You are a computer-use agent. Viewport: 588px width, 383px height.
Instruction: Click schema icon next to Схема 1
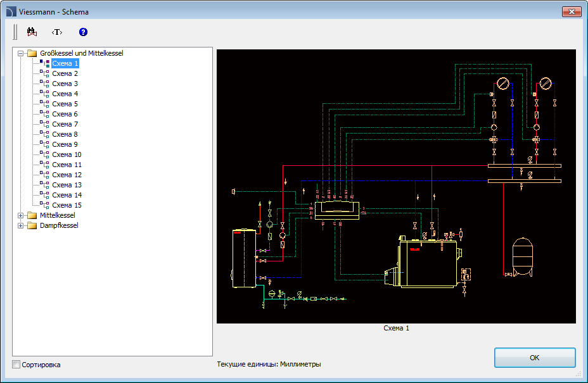44,63
